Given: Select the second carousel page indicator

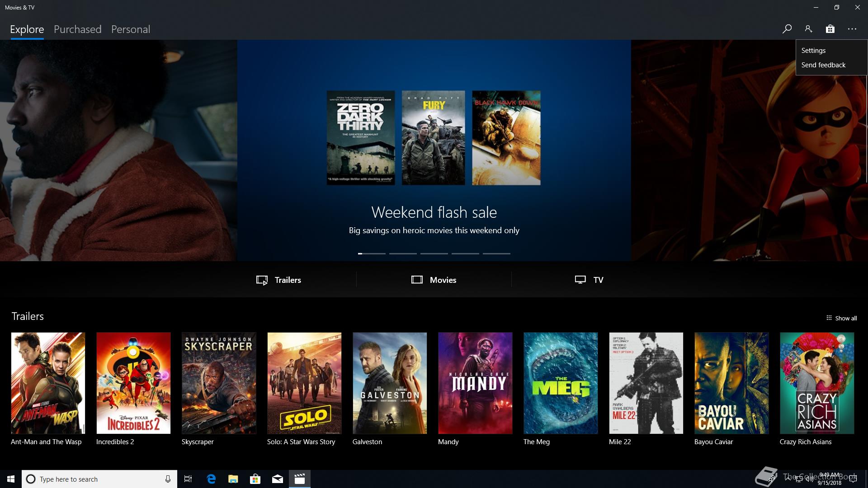Looking at the screenshot, I should pyautogui.click(x=403, y=253).
